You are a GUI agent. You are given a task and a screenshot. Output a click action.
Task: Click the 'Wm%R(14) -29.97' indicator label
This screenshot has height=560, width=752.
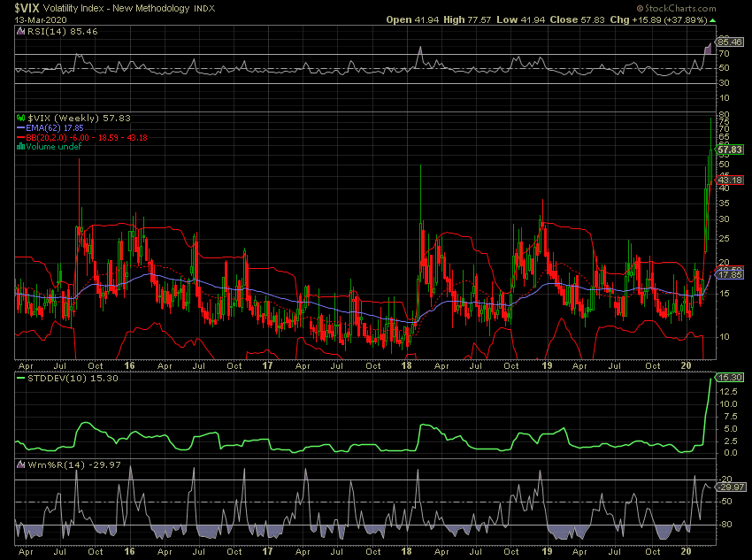coord(74,464)
